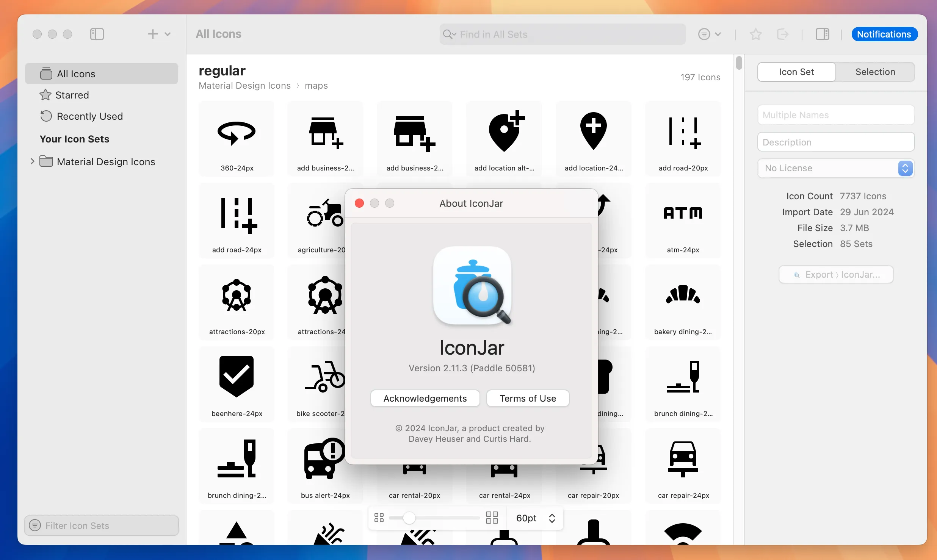Viewport: 937px width, 560px height.
Task: Click the plus add button in sidebar toolbar
Action: [152, 34]
